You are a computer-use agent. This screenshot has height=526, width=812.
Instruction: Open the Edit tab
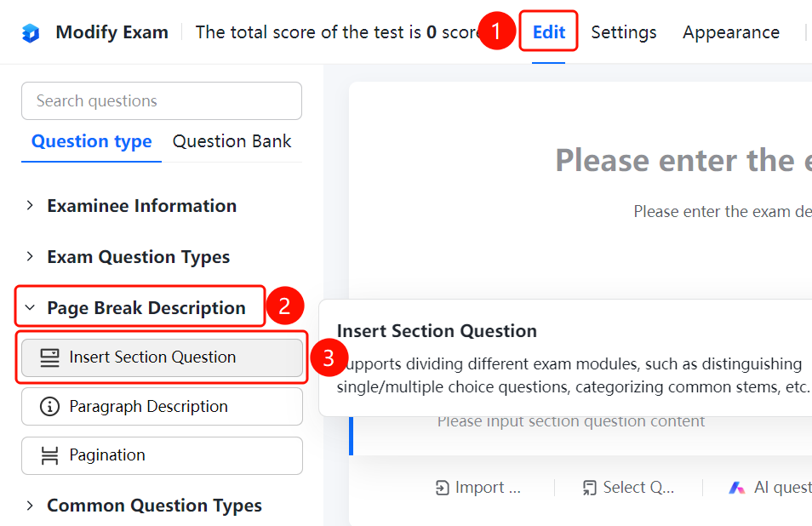coord(548,32)
